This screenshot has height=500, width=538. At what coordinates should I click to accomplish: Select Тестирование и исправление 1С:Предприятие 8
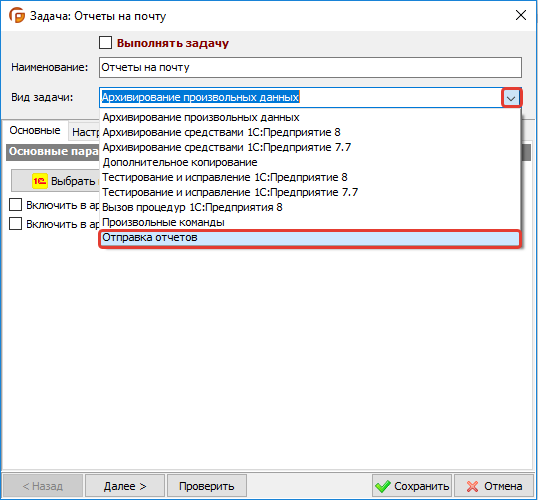(310, 177)
